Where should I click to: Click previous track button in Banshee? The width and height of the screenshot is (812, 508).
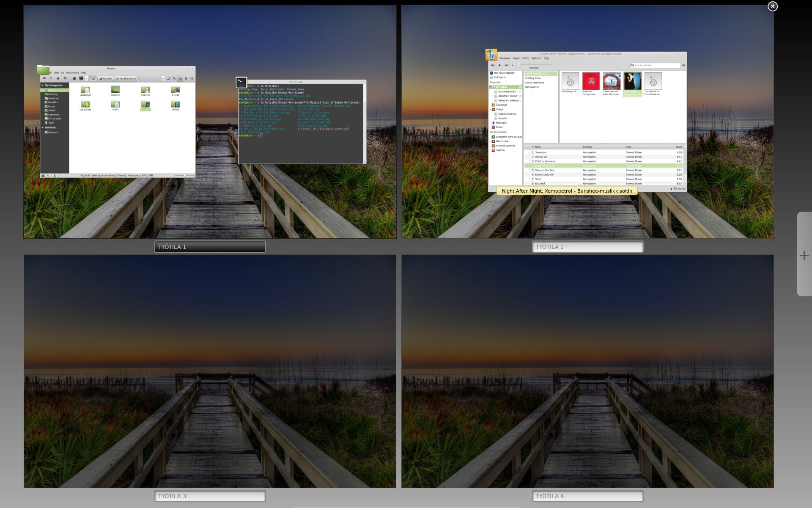point(493,65)
